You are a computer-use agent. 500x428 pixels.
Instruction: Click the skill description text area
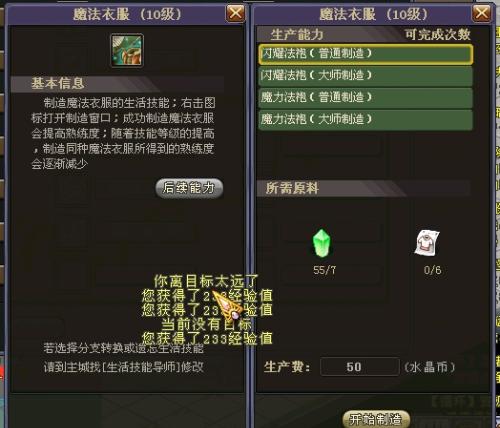click(123, 133)
